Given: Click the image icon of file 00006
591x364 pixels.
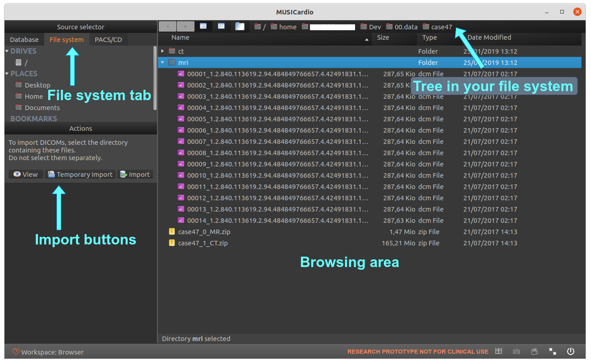Looking at the screenshot, I should pos(181,130).
